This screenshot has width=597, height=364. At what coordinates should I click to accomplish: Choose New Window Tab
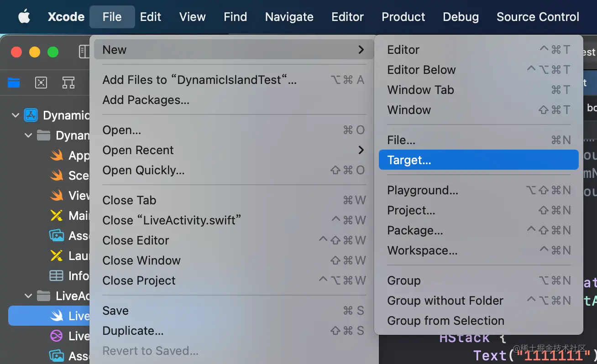tap(479, 90)
